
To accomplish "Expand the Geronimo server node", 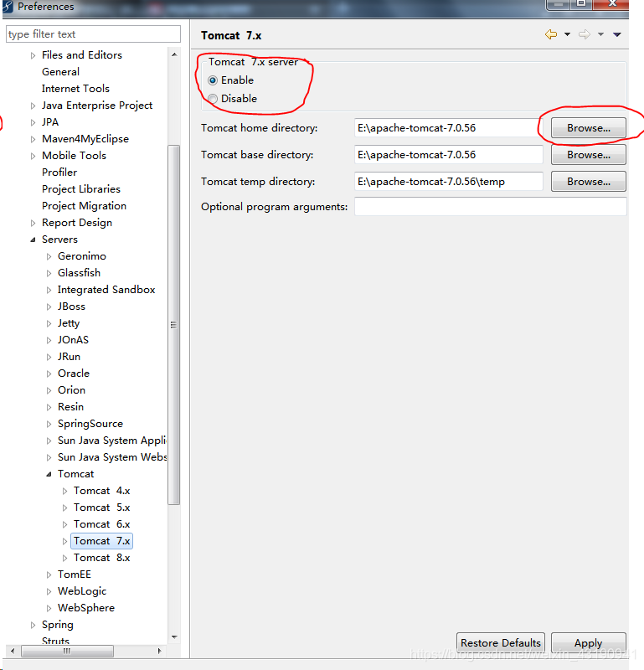I will [x=49, y=256].
